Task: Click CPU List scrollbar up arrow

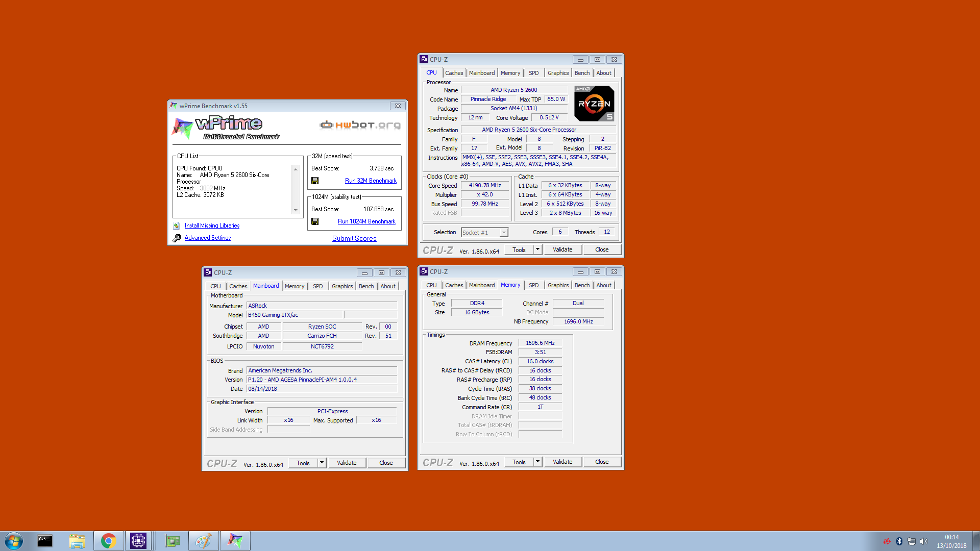Action: coord(296,169)
